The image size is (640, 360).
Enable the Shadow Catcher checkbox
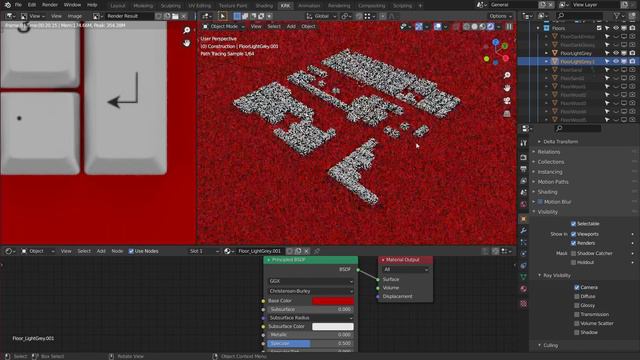(573, 253)
